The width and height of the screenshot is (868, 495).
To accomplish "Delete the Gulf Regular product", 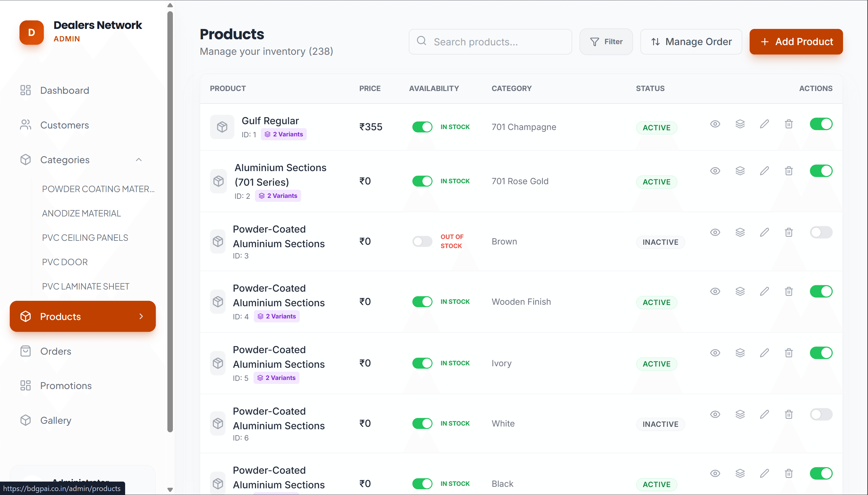I will click(789, 124).
